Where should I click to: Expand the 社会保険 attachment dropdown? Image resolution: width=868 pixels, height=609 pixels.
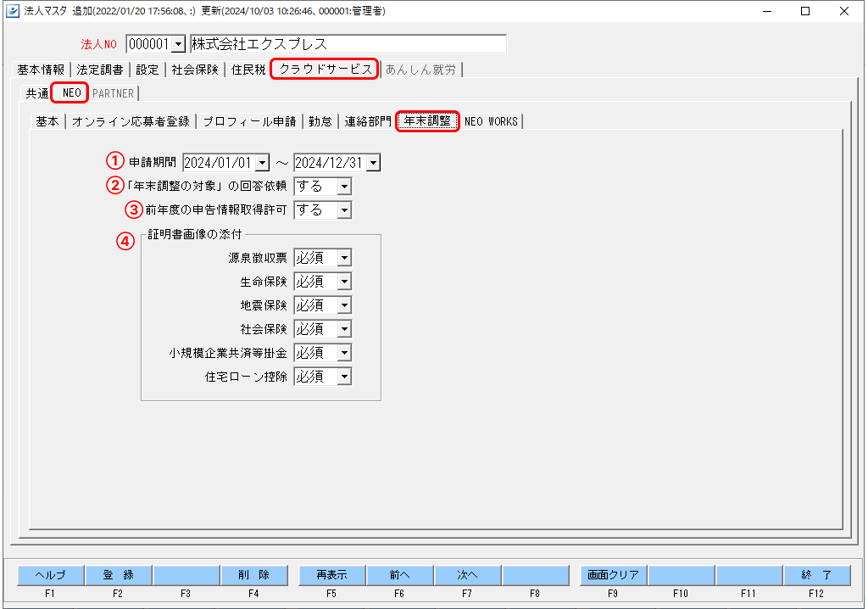pyautogui.click(x=344, y=330)
